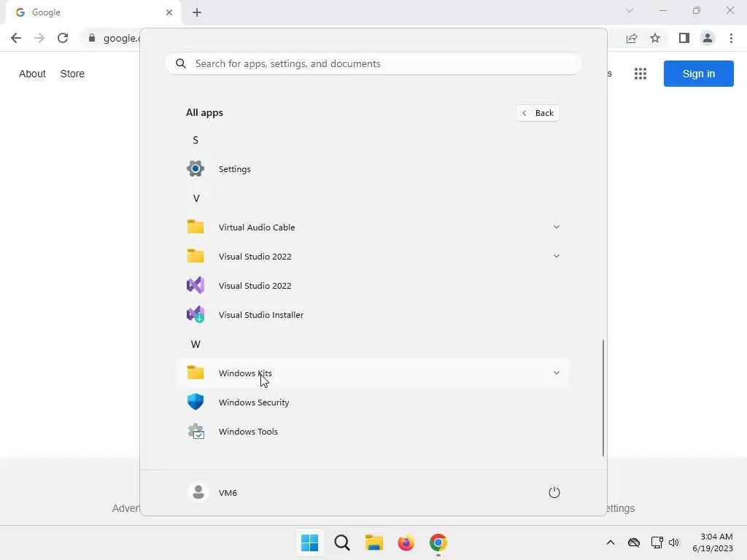The height and width of the screenshot is (560, 747).
Task: Open Chrome profile avatar icon
Action: pyautogui.click(x=708, y=38)
